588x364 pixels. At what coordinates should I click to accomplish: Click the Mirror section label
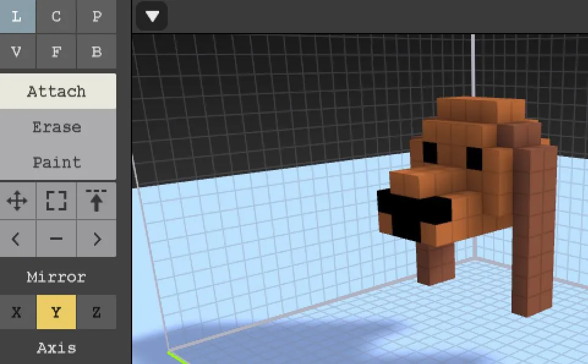click(x=56, y=277)
